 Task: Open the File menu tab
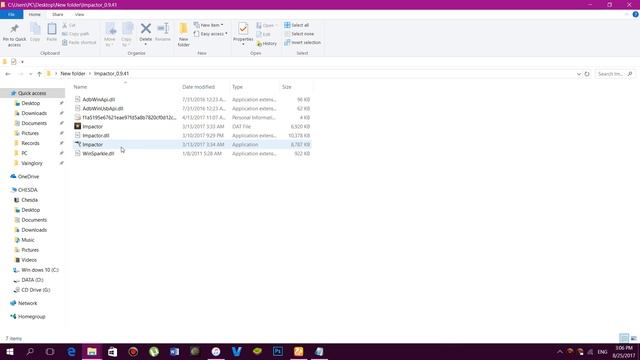(11, 14)
